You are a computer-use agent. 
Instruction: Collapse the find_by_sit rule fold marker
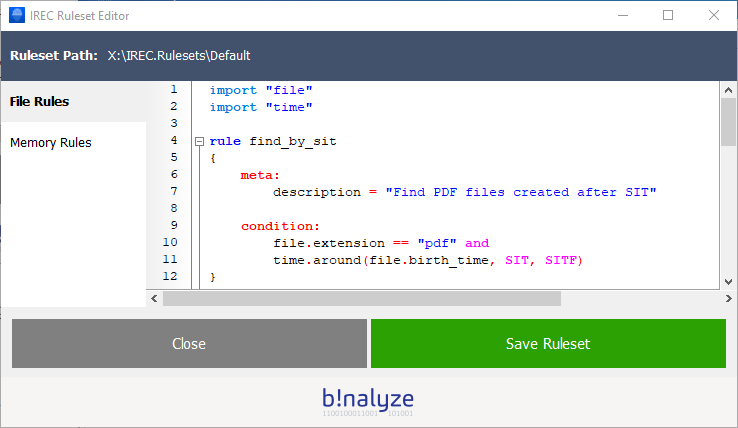point(199,142)
